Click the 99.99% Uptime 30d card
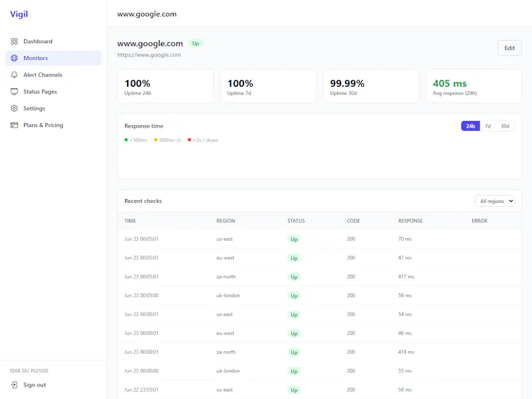Image resolution: width=532 pixels, height=399 pixels. tap(371, 86)
